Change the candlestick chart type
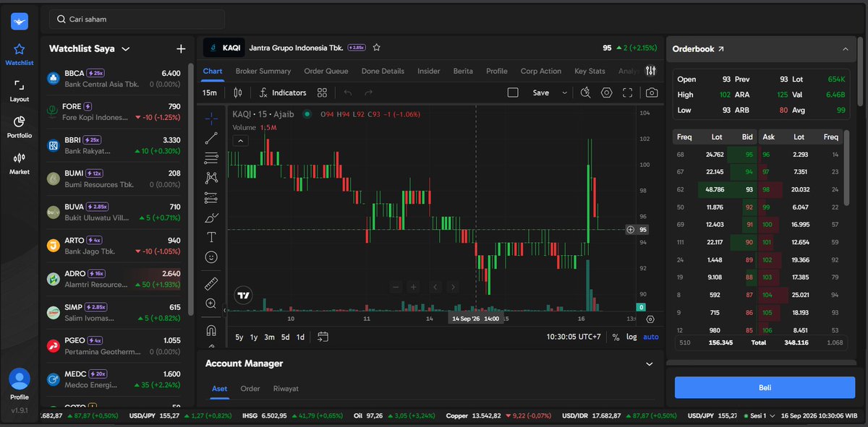868x427 pixels. coord(238,92)
